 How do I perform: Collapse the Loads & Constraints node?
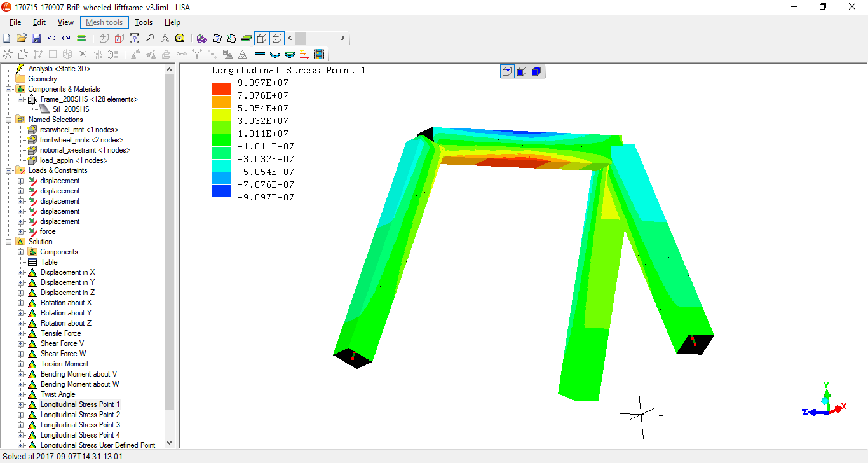click(9, 170)
